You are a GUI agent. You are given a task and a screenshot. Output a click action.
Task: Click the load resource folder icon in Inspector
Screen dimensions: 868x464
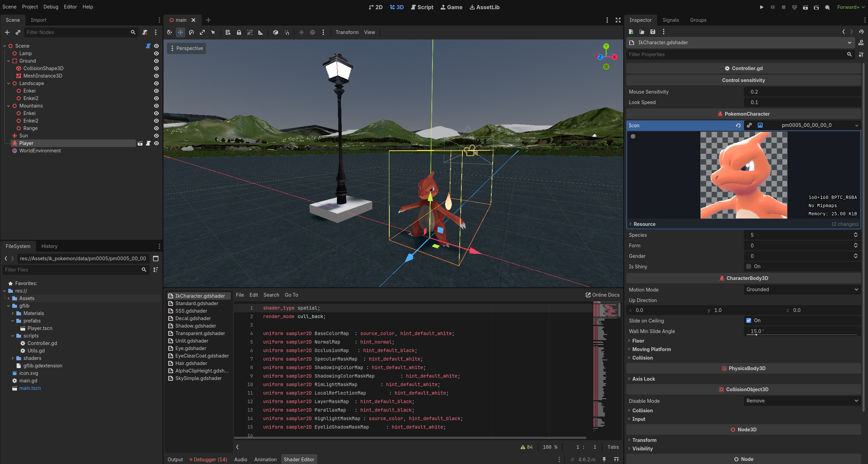point(642,32)
